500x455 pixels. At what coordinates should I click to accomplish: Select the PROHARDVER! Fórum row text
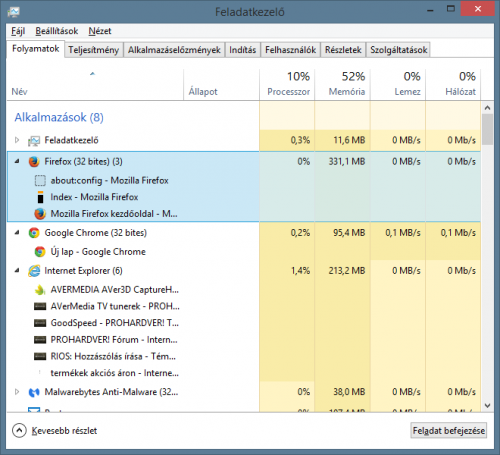pos(114,340)
